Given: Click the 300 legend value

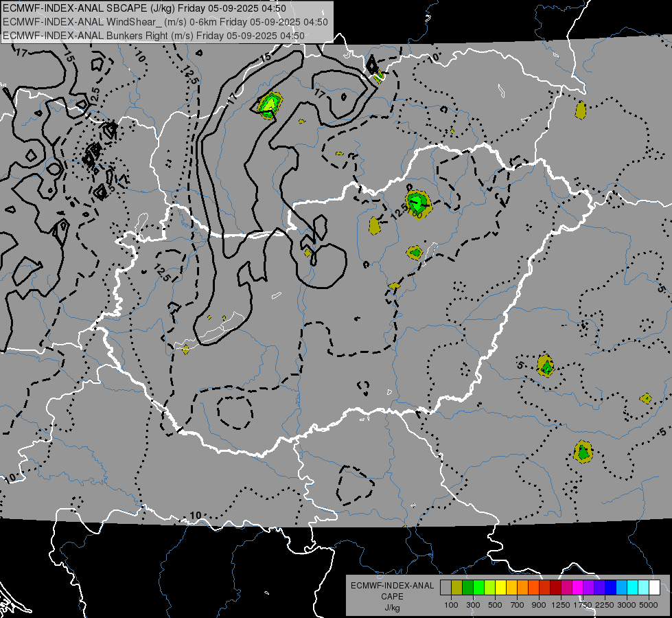Looking at the screenshot, I should coord(473,605).
